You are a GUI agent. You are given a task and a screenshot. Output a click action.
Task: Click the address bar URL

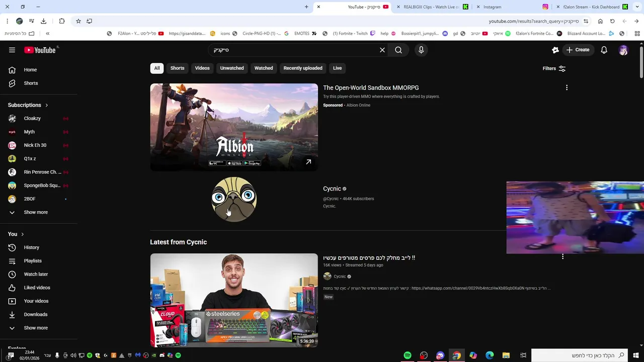[534, 21]
